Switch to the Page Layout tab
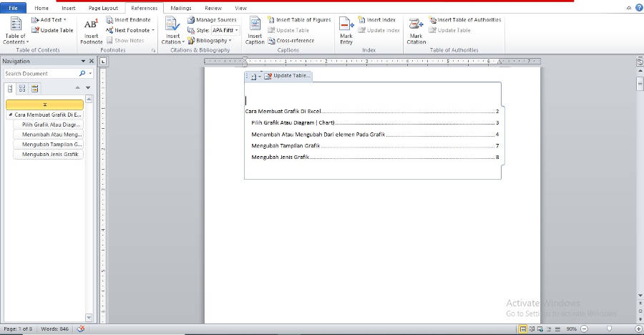 coord(103,8)
